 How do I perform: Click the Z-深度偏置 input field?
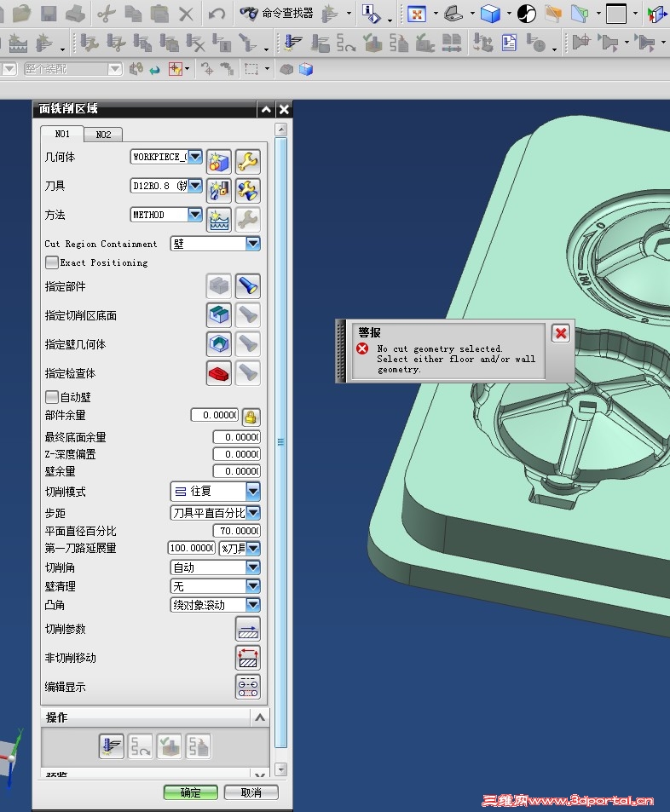point(237,454)
